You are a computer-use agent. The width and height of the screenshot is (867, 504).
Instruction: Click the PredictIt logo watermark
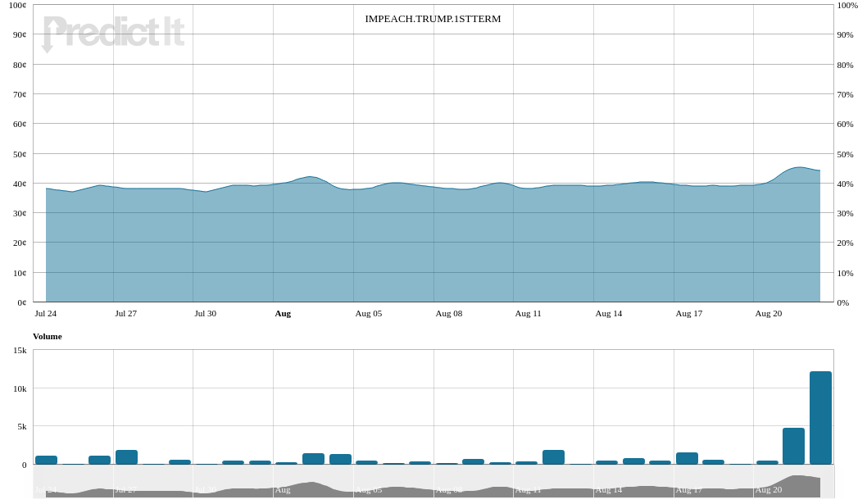113,34
